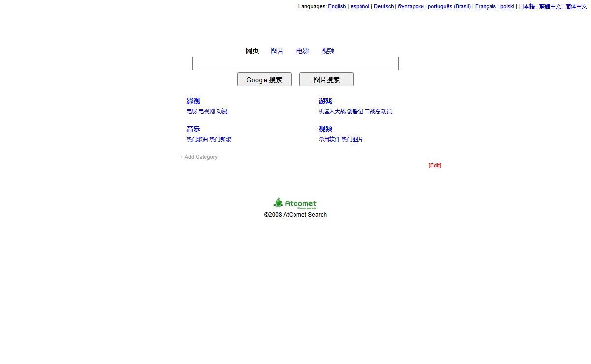The image size is (591, 364).
Task: Open the 视频 category heading link
Action: [x=325, y=129]
